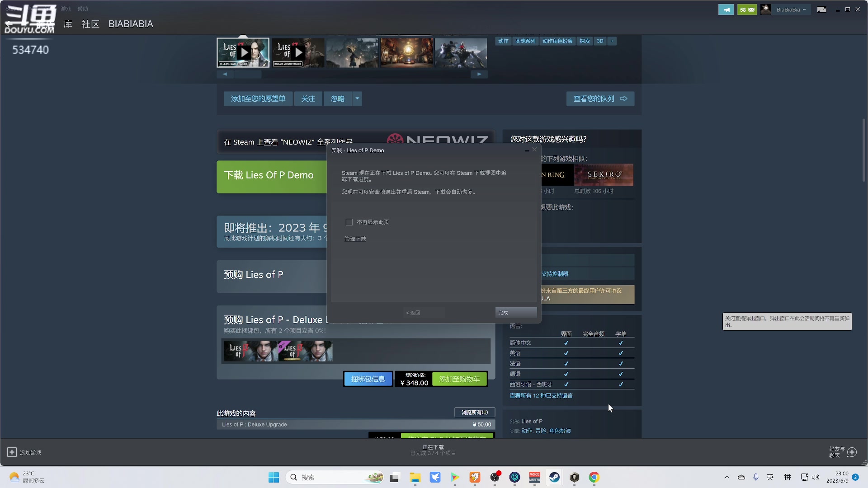Tick the 不再显示此页 checkbox

349,222
